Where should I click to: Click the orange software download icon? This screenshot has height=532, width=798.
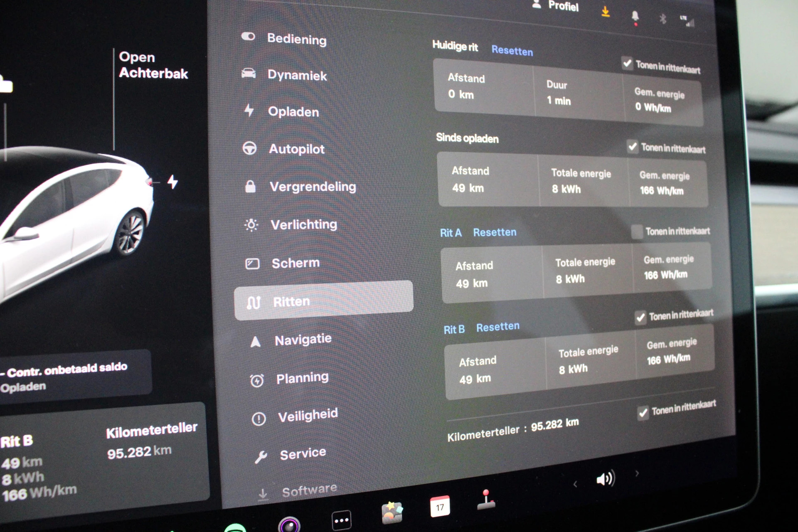pos(606,12)
